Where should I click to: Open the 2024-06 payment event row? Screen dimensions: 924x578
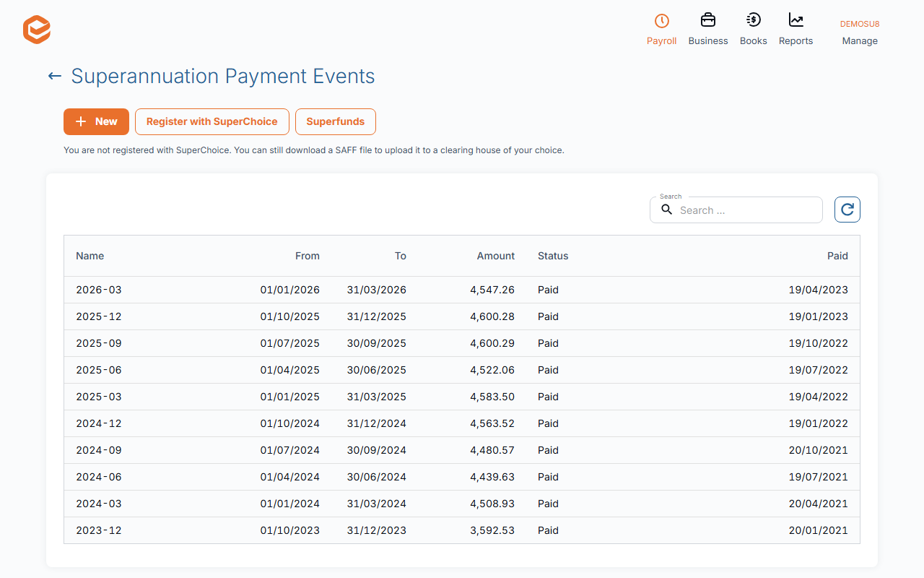[x=462, y=477]
